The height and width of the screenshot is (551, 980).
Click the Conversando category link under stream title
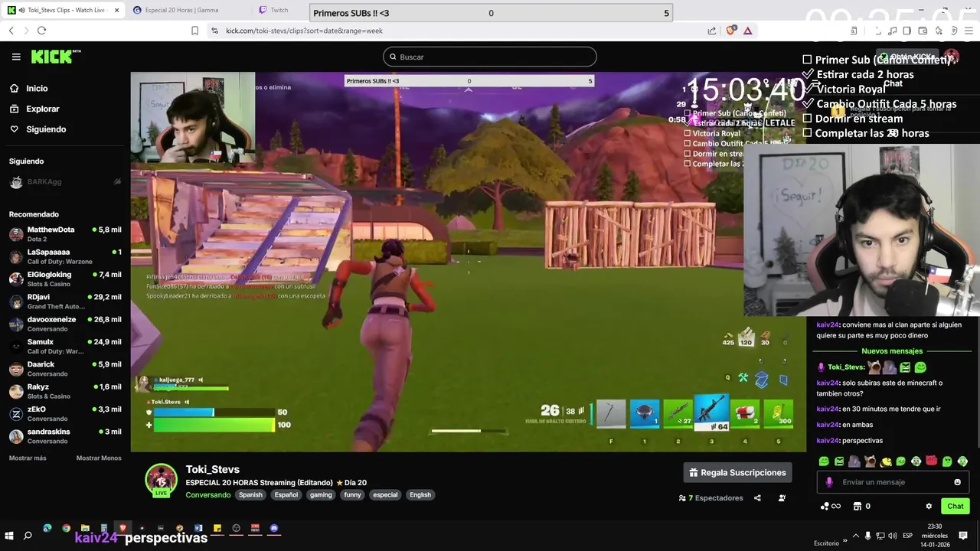tap(207, 495)
